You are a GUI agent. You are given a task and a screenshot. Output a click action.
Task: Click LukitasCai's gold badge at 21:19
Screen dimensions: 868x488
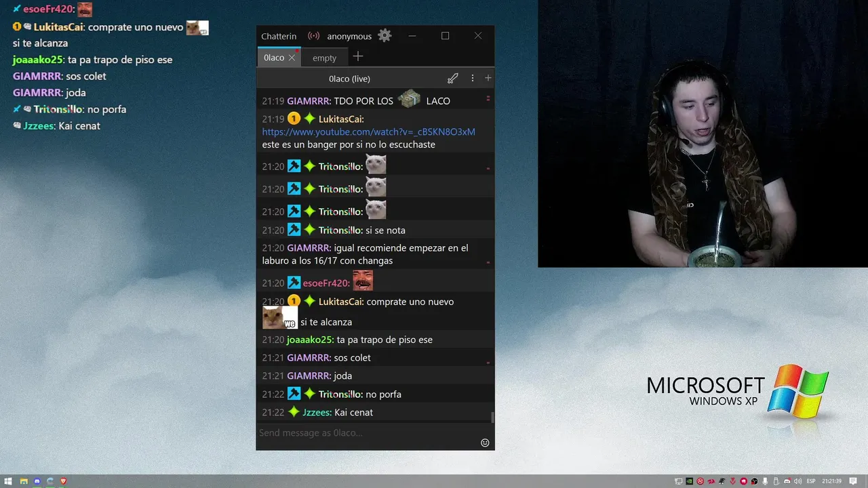[x=294, y=119]
